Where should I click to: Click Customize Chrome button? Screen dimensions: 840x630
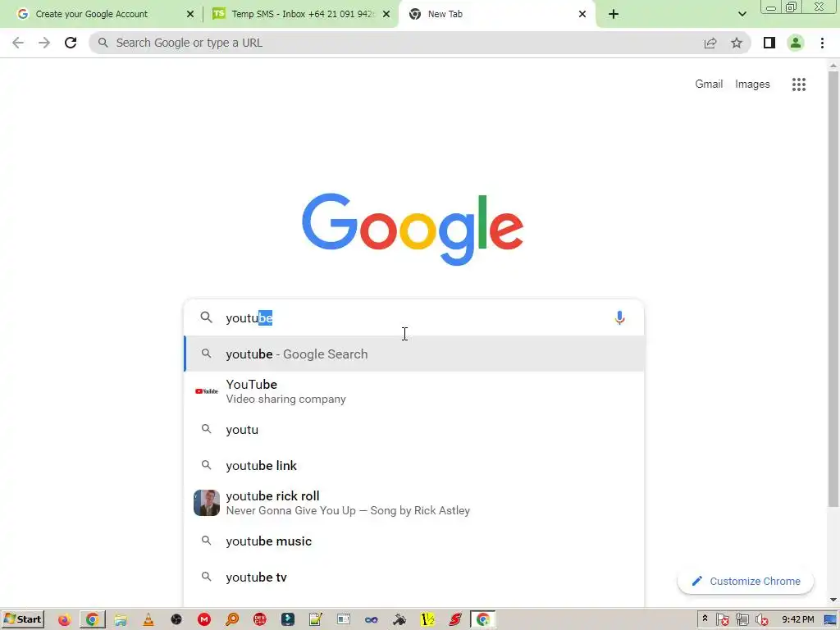[x=745, y=582]
